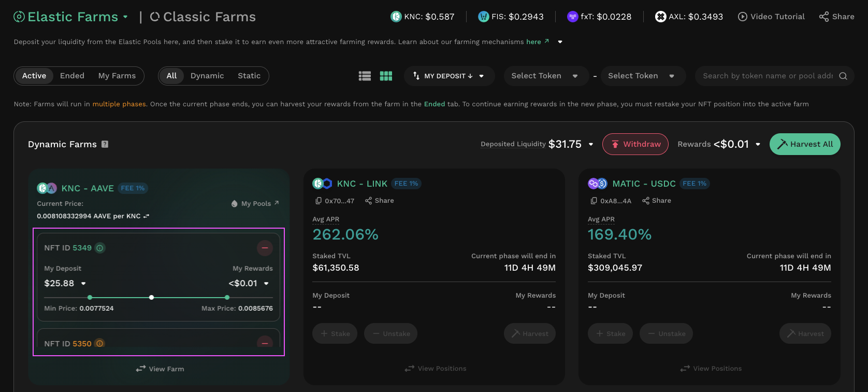Click the KNC token price icon
868x392 pixels.
point(396,17)
